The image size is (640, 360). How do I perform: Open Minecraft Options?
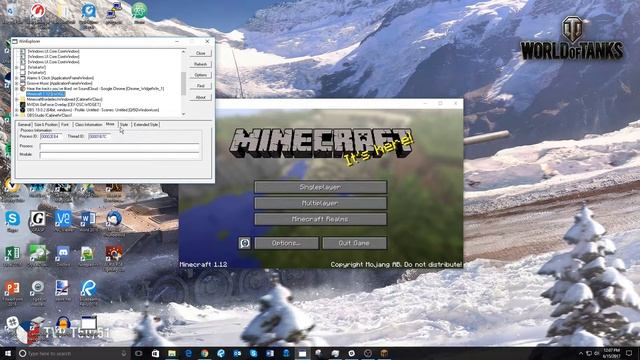coord(286,243)
